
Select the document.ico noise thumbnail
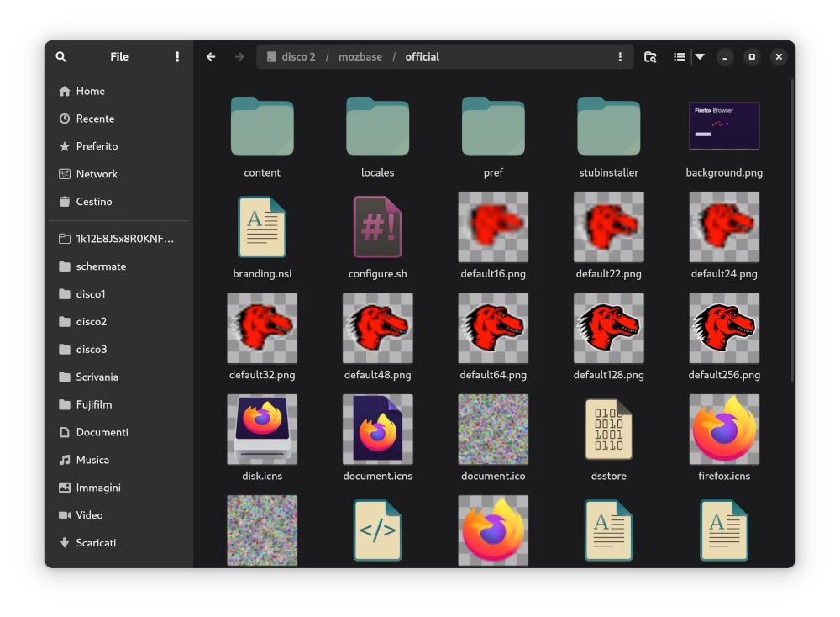coord(493,430)
